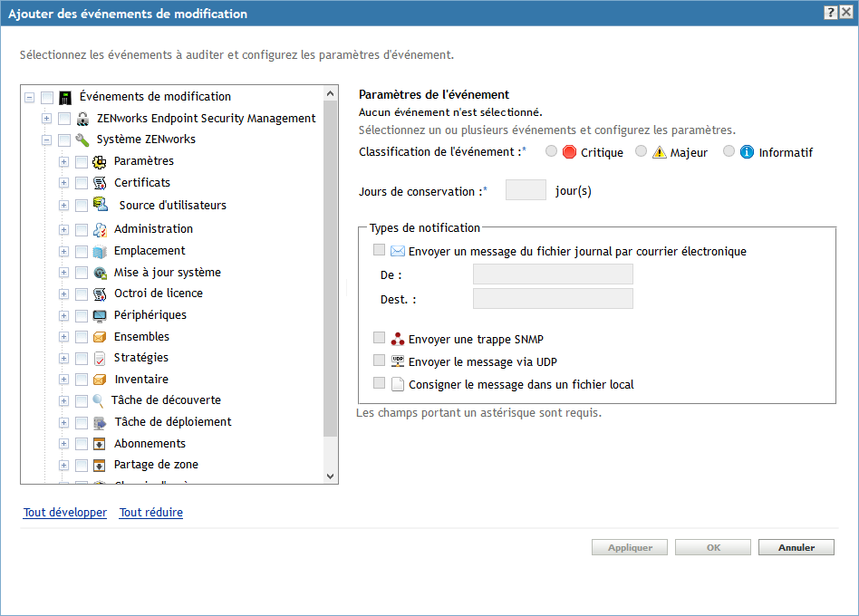Click the Administration icon
Screen dimensions: 859x616
tap(100, 229)
